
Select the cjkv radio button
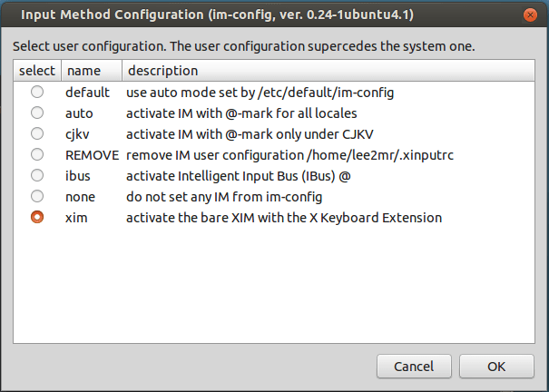(x=37, y=133)
